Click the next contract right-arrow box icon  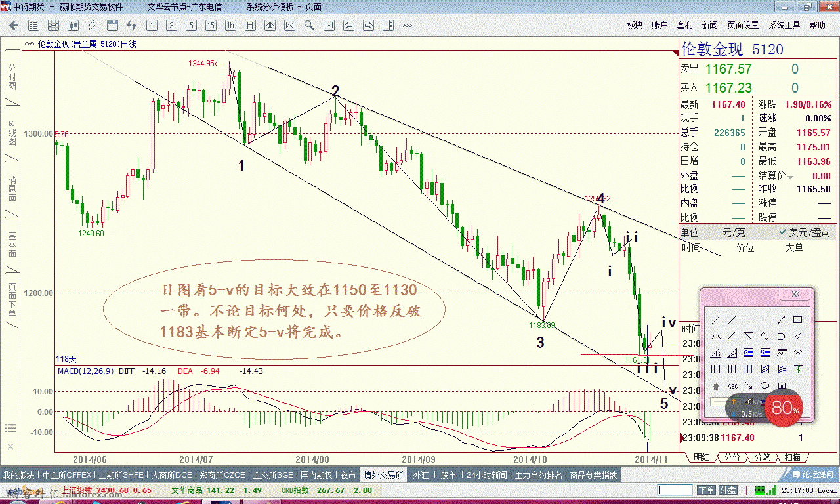[368, 25]
